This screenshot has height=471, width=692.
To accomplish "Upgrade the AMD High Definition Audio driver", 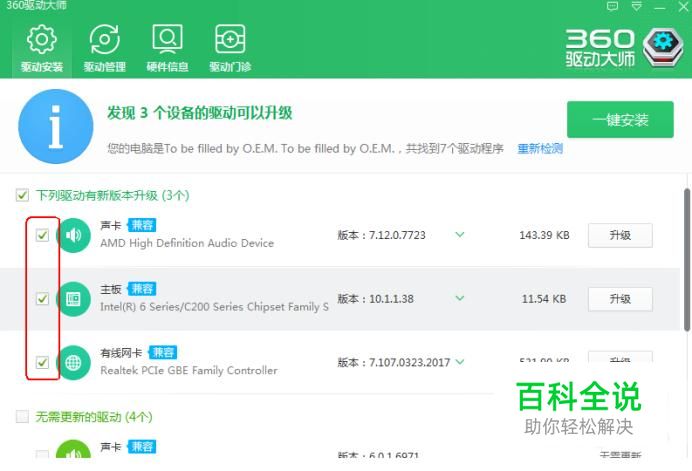I will [x=620, y=235].
